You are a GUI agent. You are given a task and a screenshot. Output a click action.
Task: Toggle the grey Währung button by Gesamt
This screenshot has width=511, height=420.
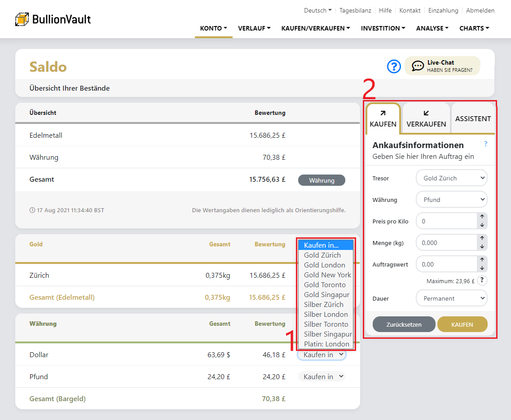point(322,180)
